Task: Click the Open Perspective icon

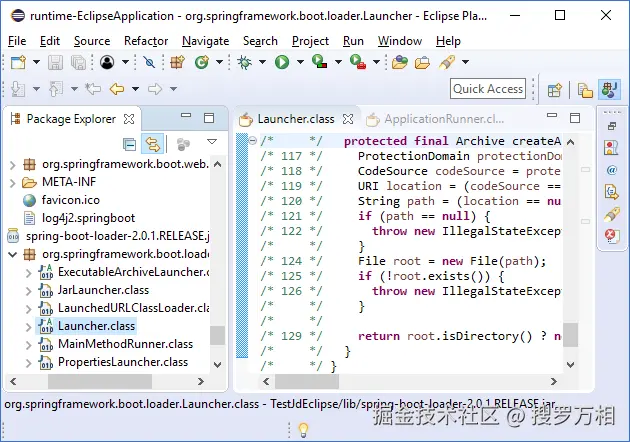Action: click(x=554, y=90)
